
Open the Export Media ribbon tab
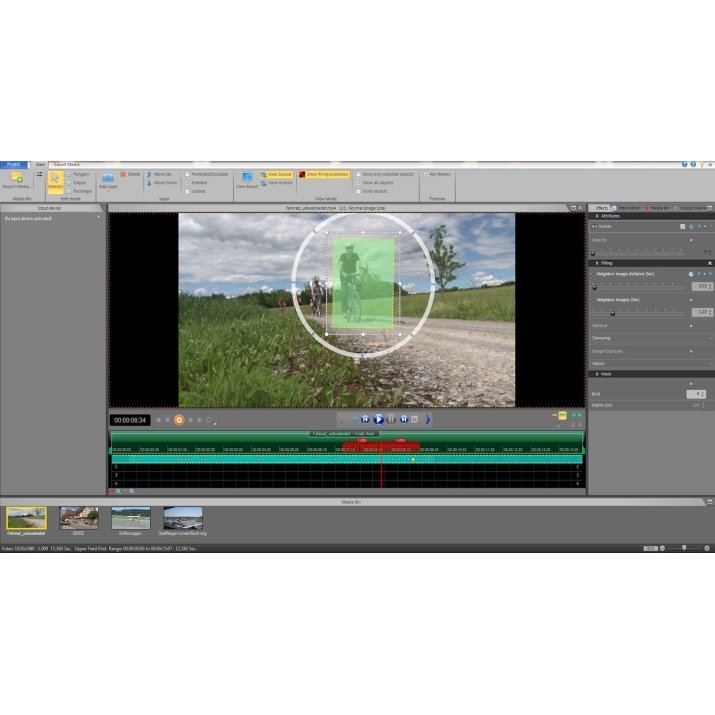pos(67,164)
